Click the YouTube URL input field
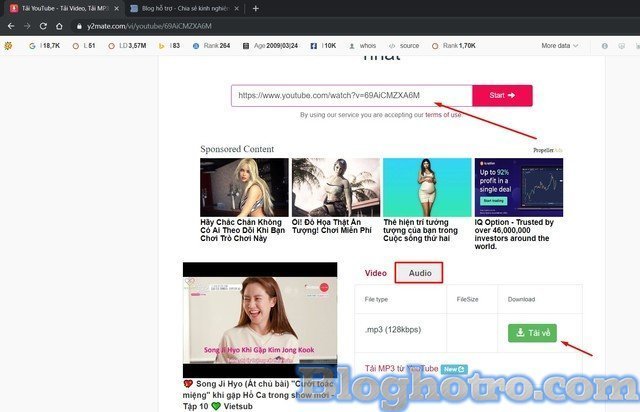Image resolution: width=640 pixels, height=412 pixels. point(350,96)
